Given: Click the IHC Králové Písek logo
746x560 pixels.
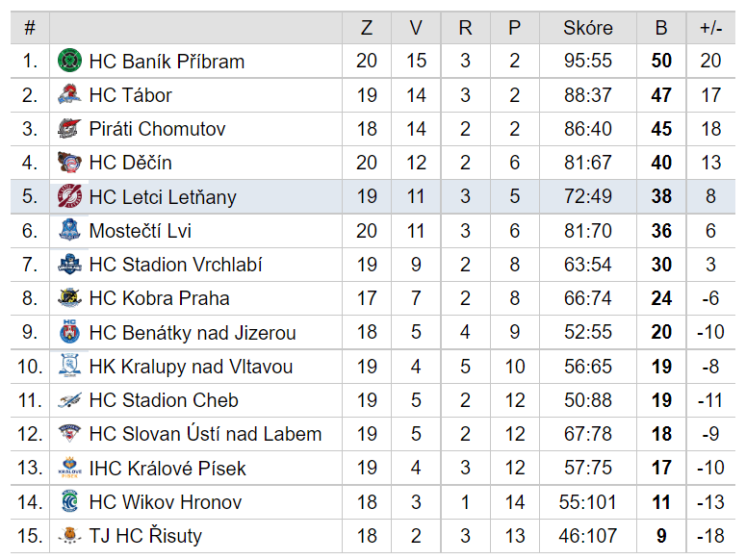Looking at the screenshot, I should (x=69, y=468).
